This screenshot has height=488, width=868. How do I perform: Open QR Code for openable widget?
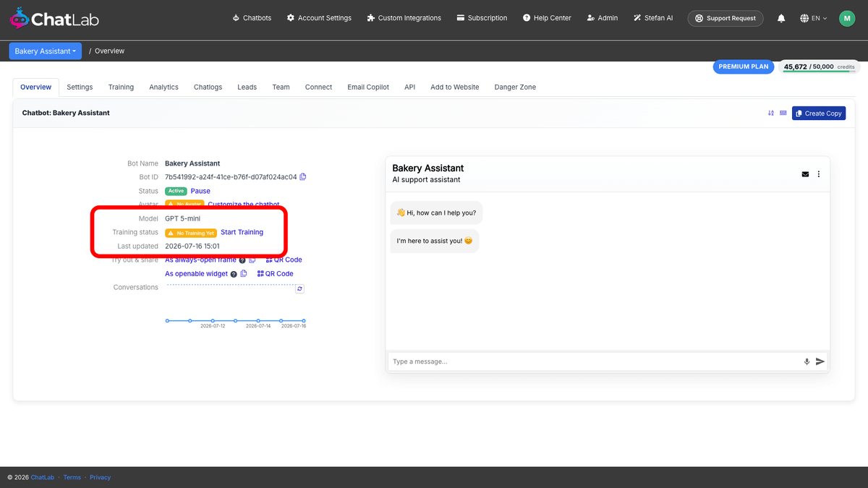pos(276,274)
